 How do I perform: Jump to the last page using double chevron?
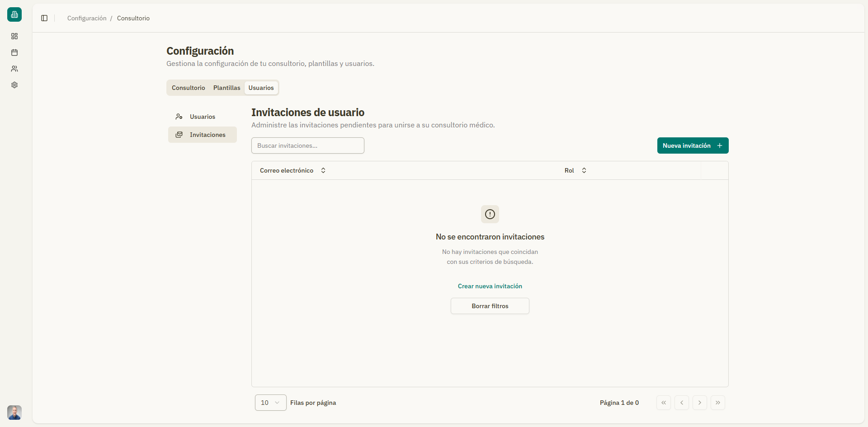click(717, 402)
